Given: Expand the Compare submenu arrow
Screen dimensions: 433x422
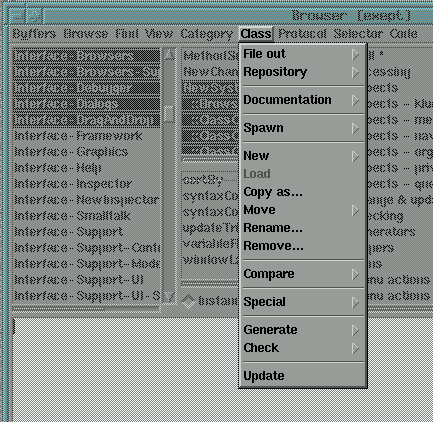Looking at the screenshot, I should click(x=355, y=274).
